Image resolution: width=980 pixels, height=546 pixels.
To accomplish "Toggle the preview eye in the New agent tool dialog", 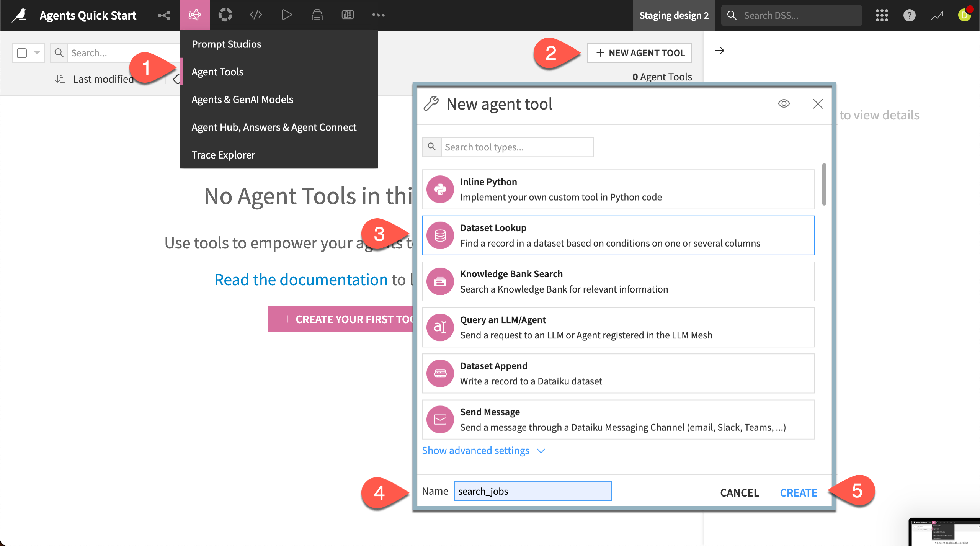I will pyautogui.click(x=784, y=103).
